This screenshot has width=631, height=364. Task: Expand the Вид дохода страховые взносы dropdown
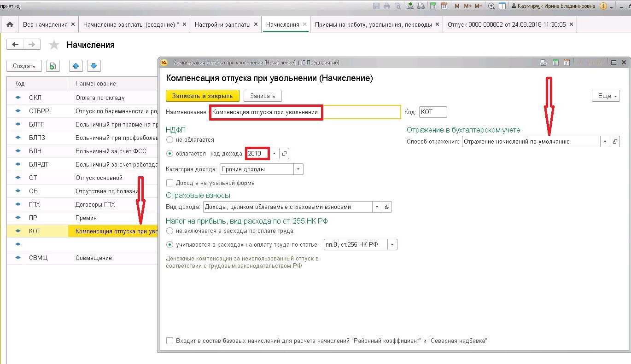pos(377,207)
